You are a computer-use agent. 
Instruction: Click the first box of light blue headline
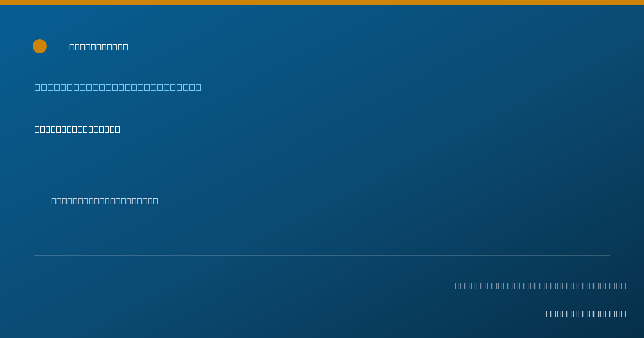point(38,87)
